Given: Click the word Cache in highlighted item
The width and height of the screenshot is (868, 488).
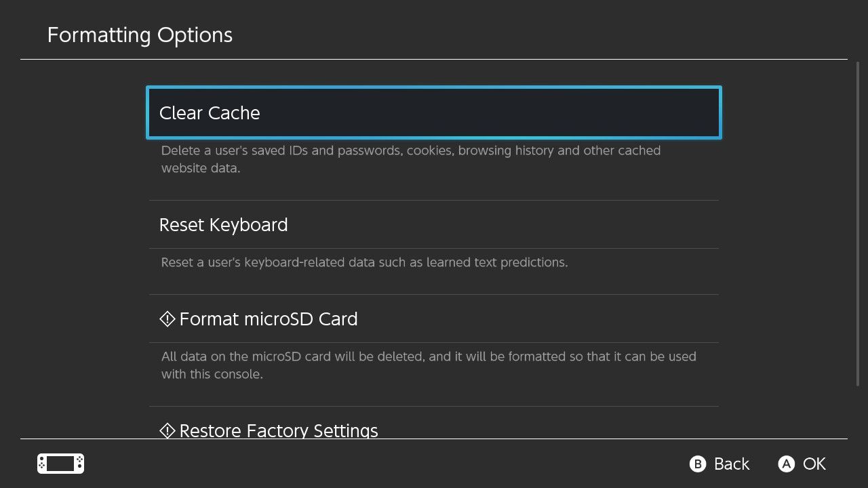Looking at the screenshot, I should pos(234,113).
